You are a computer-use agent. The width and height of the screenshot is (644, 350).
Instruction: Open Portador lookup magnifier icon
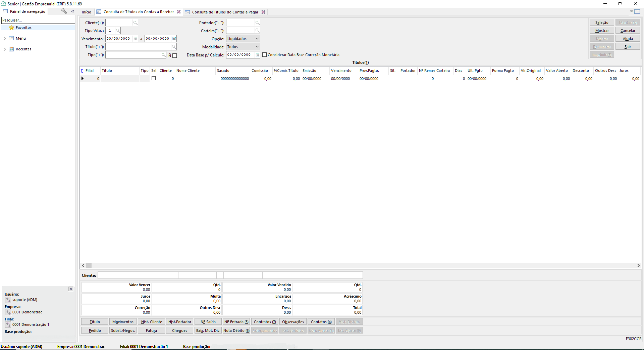coord(257,23)
